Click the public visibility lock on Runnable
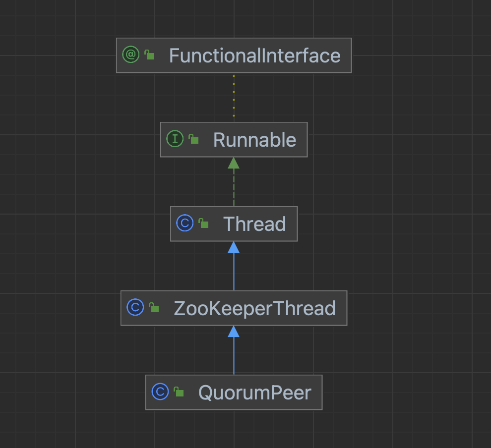This screenshot has width=491, height=448. pos(193,140)
